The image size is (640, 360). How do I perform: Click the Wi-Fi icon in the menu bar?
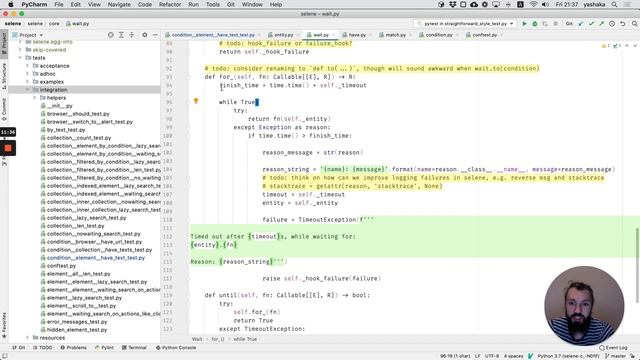(x=533, y=4)
